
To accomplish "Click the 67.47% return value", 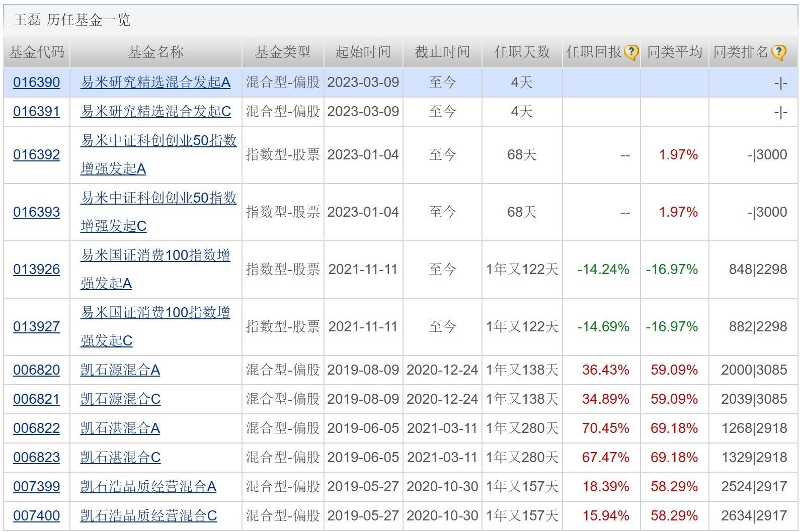I will pos(606,458).
